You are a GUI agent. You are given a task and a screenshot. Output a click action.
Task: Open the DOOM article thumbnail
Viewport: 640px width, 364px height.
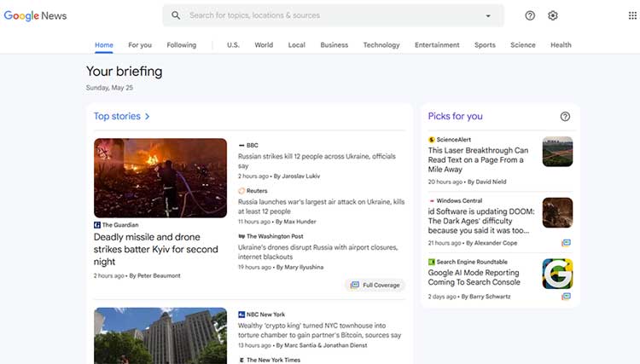point(557,213)
